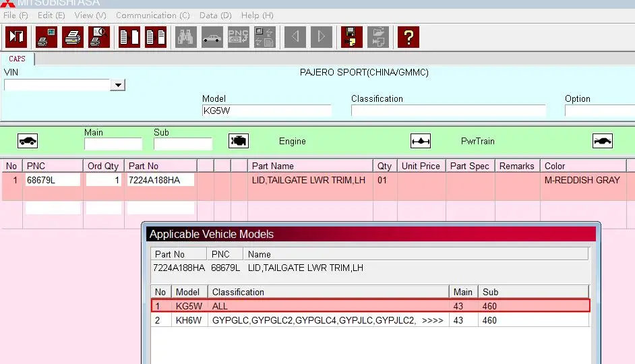Click the Remarks column header
The height and width of the screenshot is (364, 635).
(x=517, y=166)
